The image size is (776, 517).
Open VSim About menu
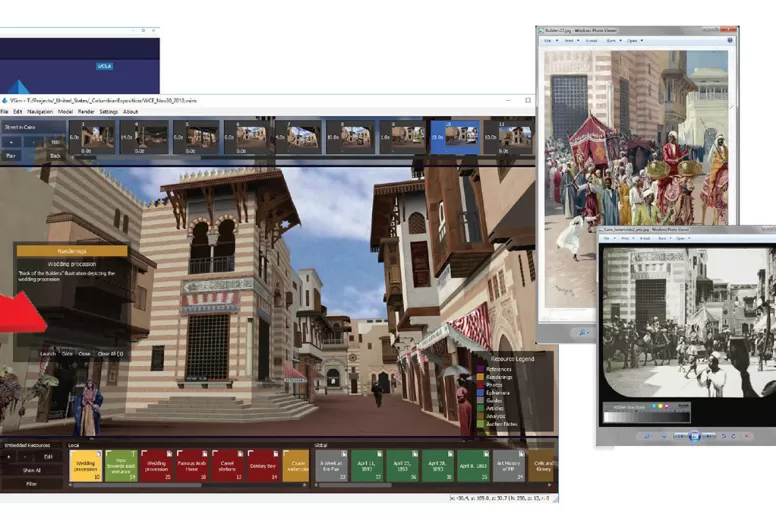(130, 112)
